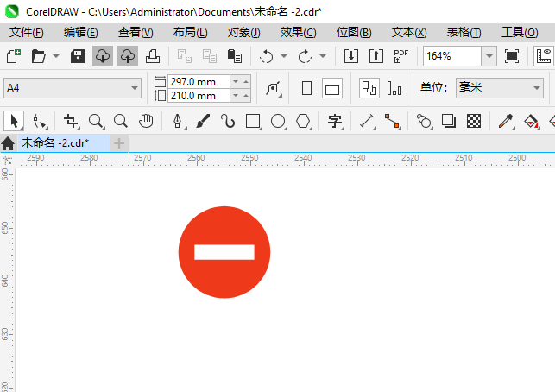Publish to PDF icon
Viewport: 555px width, 392px height.
tap(401, 56)
